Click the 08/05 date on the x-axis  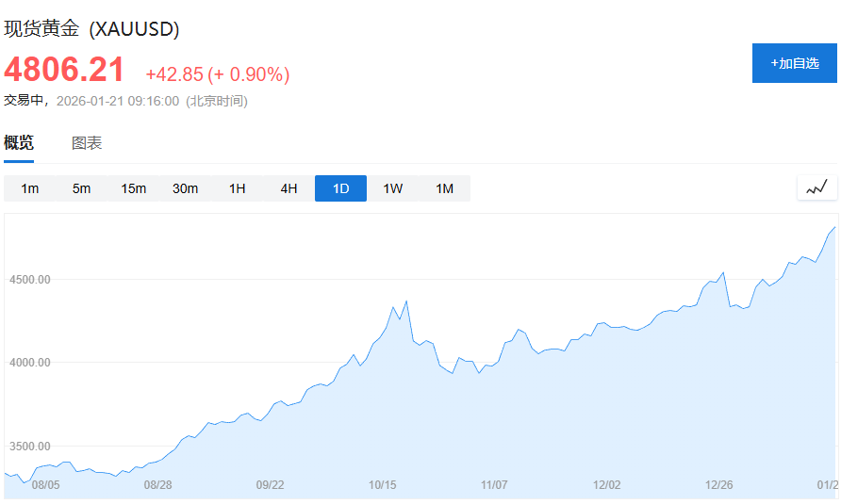pos(45,484)
